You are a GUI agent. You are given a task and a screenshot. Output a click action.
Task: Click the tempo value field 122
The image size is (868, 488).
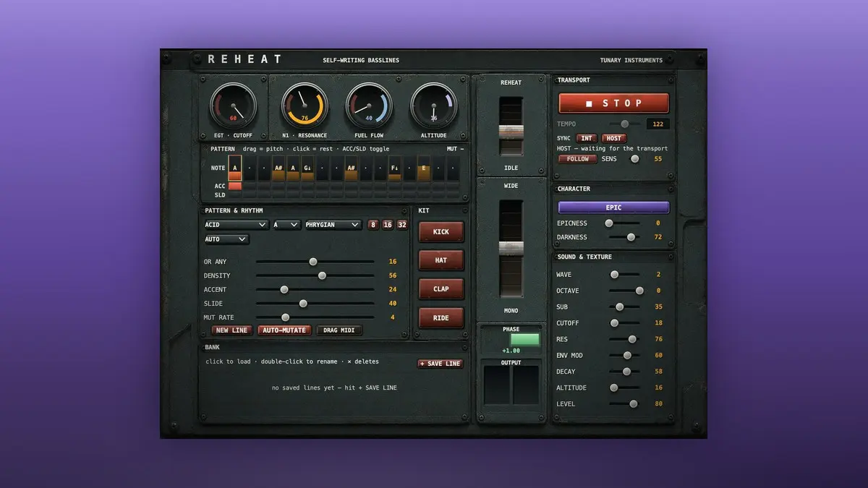tap(658, 124)
